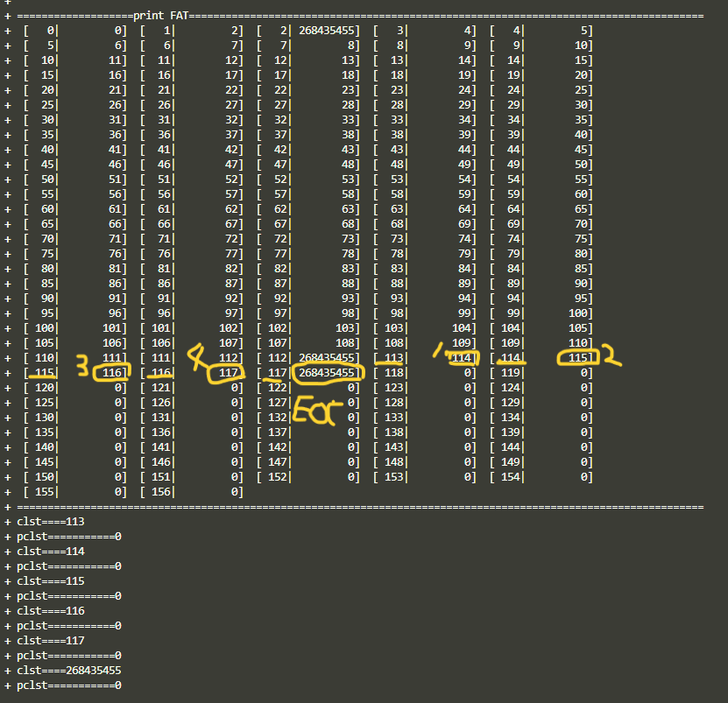Click the handwritten yellow number 1
Screen dimensions: 728x703
(x=437, y=350)
